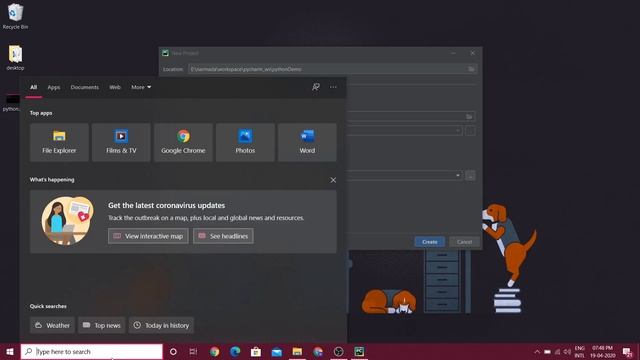Open the search panel options ellipsis

333,87
